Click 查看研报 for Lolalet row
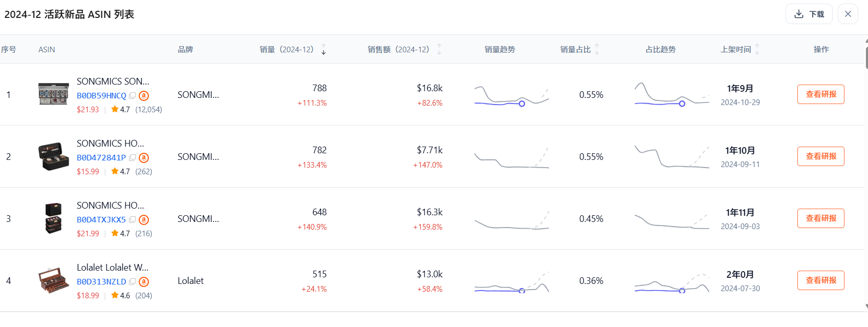868x327 pixels. [x=820, y=280]
